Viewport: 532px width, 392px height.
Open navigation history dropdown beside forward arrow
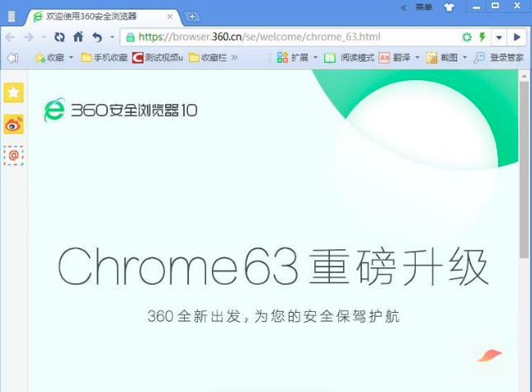[44, 37]
